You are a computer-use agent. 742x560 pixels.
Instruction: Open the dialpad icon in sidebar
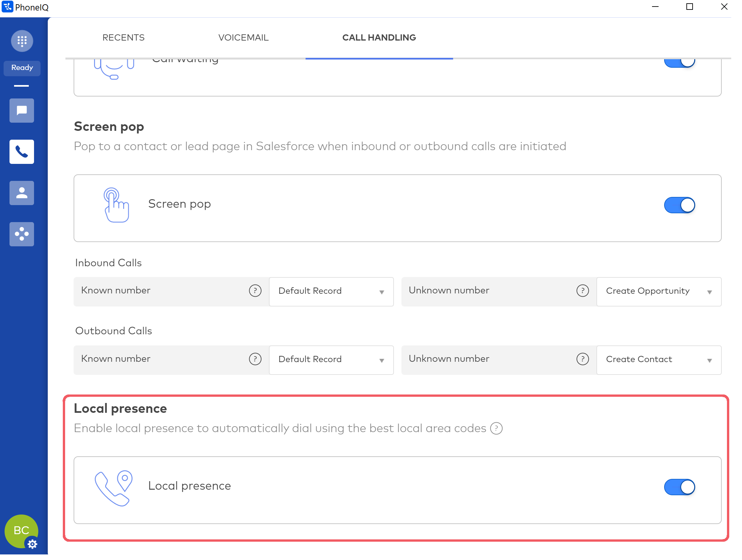coord(22,41)
